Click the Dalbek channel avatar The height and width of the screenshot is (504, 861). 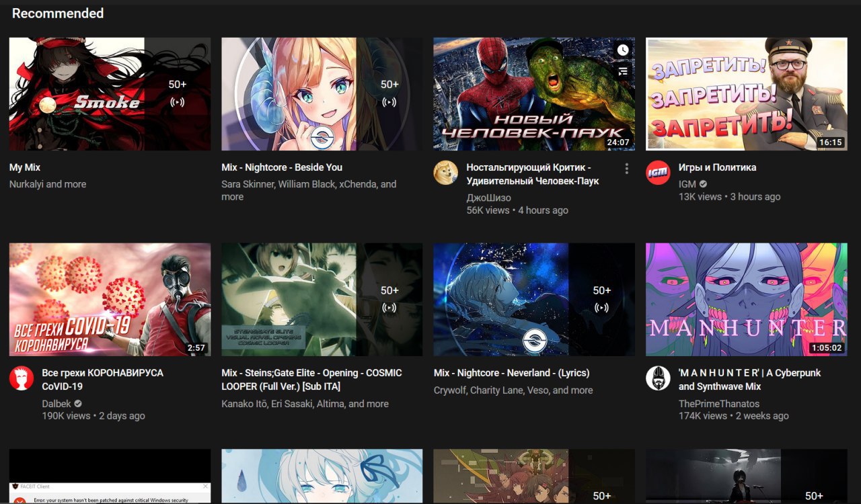point(21,378)
